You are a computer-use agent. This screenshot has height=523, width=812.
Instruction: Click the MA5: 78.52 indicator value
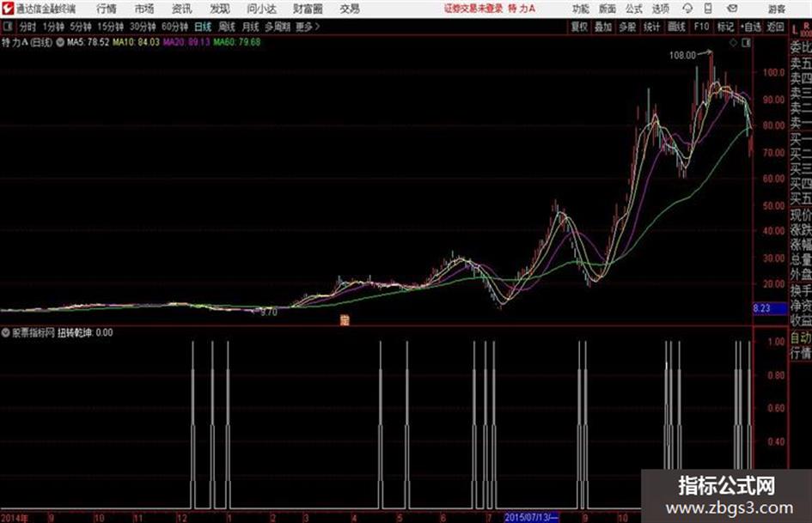click(88, 42)
